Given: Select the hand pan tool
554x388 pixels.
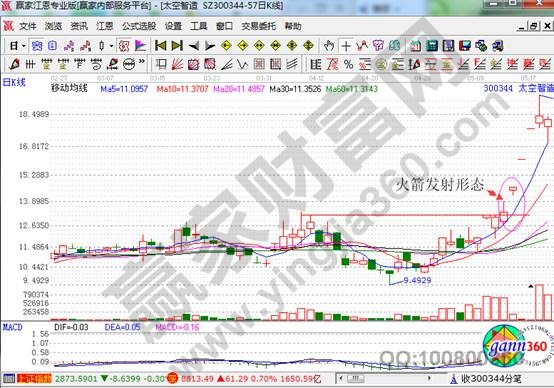Looking at the screenshot, I should point(329,46).
